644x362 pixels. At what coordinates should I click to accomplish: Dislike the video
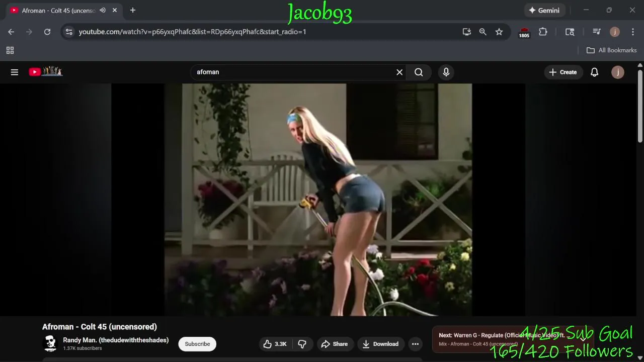pos(302,344)
